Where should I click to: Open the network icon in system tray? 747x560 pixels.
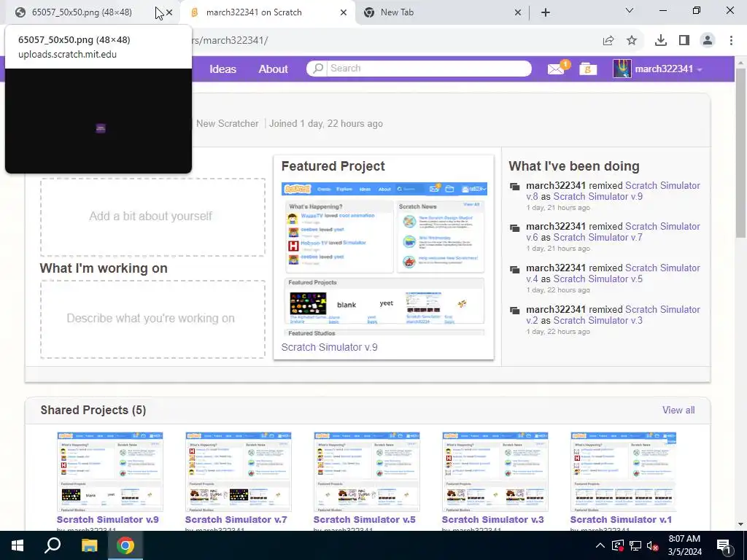(x=635, y=545)
